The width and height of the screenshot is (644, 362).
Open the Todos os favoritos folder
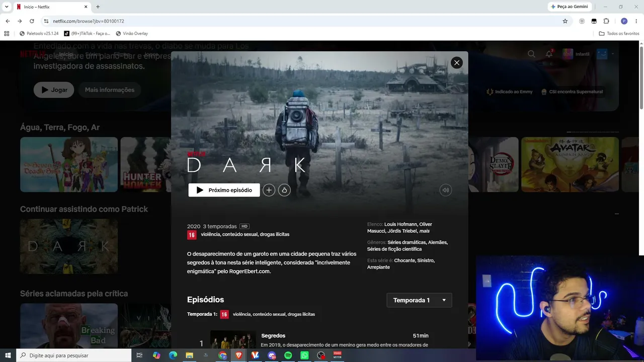coord(619,34)
